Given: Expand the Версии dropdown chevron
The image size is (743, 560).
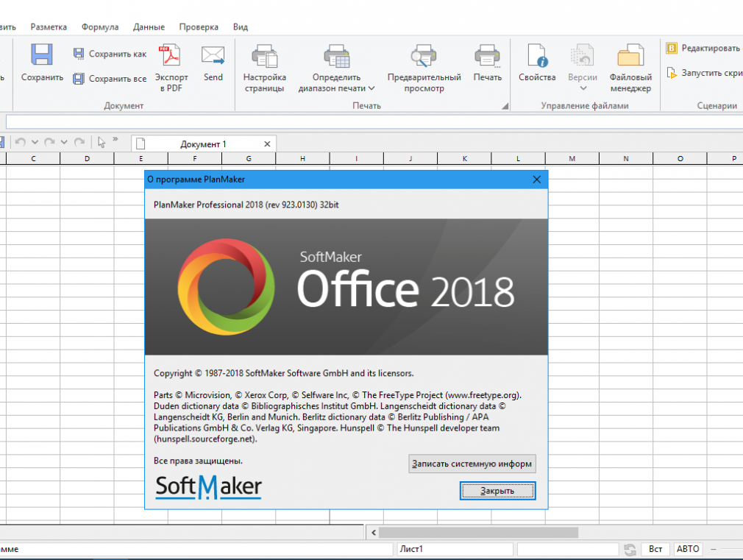Looking at the screenshot, I should pyautogui.click(x=583, y=88).
